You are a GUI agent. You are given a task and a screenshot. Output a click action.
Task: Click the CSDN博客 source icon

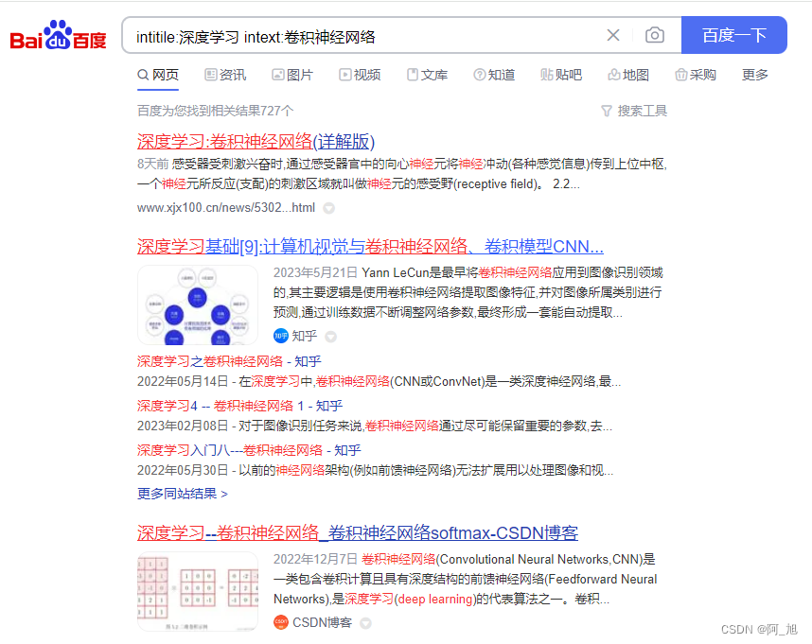pos(281,622)
